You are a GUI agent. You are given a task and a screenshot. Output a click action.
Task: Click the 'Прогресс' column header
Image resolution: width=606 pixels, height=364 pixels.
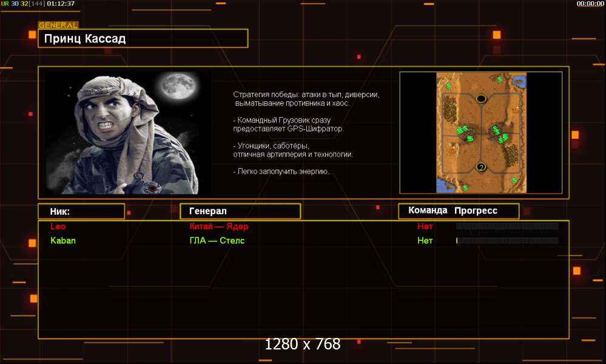point(476,211)
